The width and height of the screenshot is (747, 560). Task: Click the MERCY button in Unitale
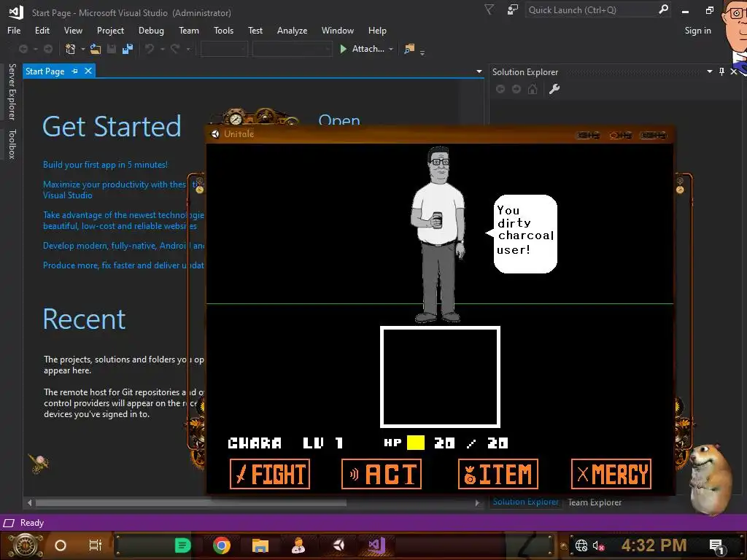point(611,474)
